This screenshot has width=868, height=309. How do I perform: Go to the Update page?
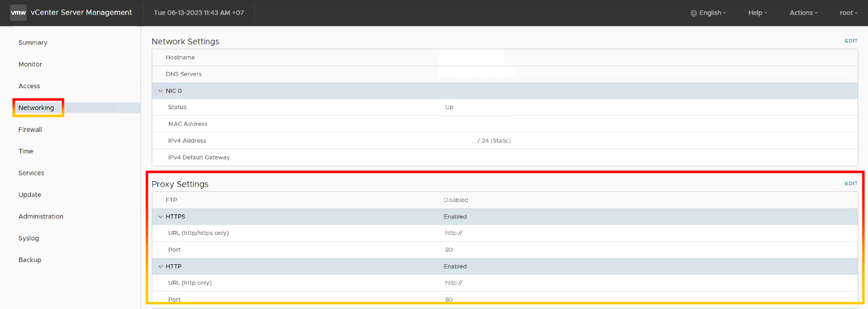[29, 195]
